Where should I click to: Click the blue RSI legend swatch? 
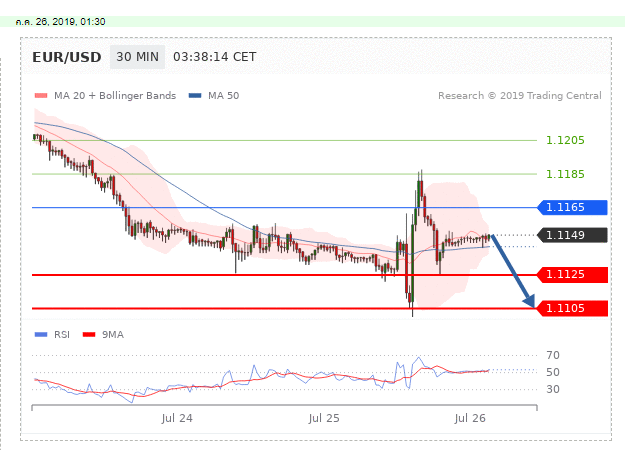coord(41,334)
